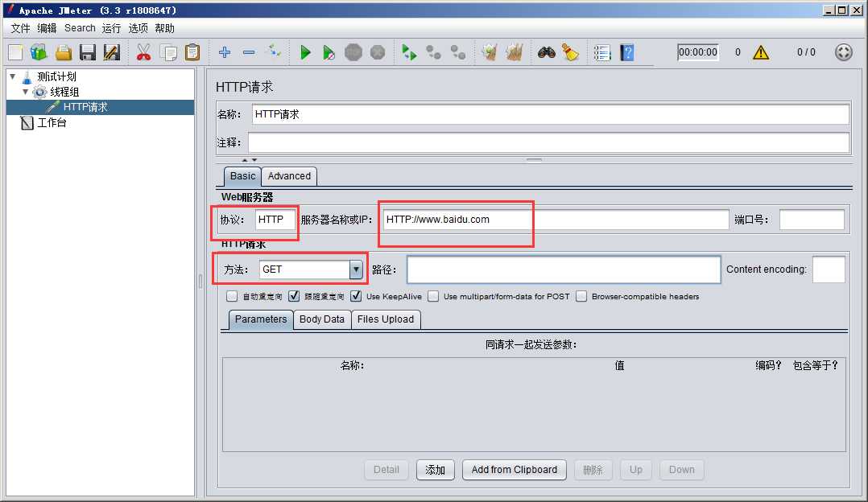Click the Add from Clipboard button

click(x=515, y=470)
